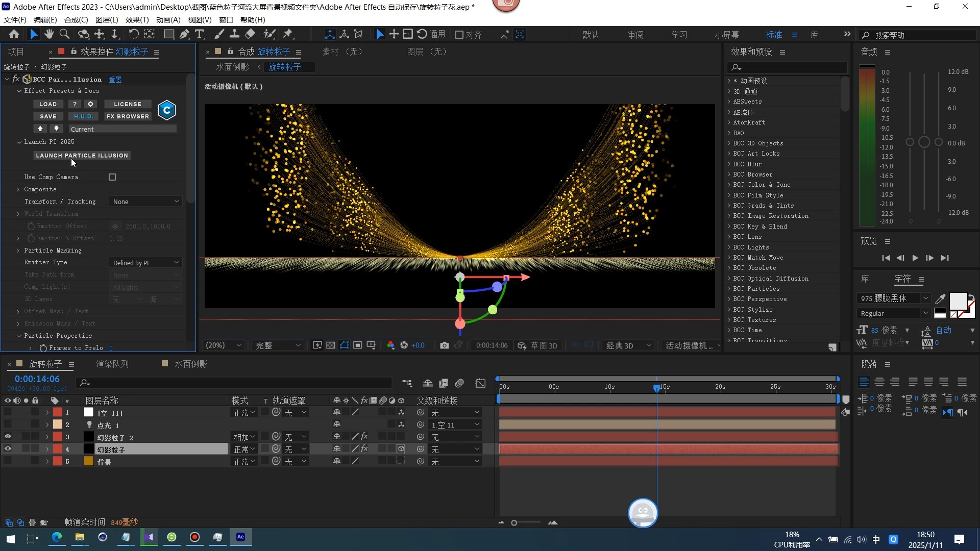Click the Windows Start button
This screenshot has height=551, width=980.
click(x=11, y=538)
